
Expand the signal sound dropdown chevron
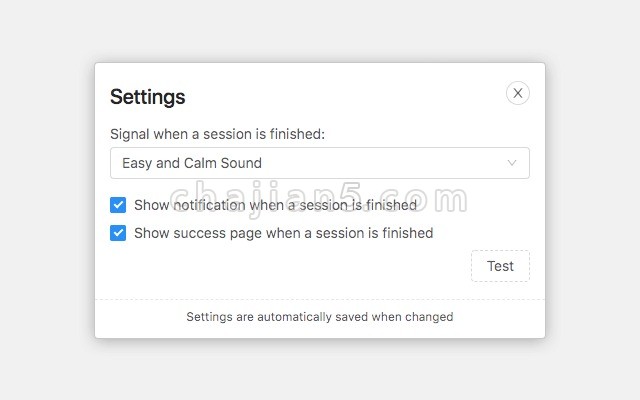tap(511, 163)
